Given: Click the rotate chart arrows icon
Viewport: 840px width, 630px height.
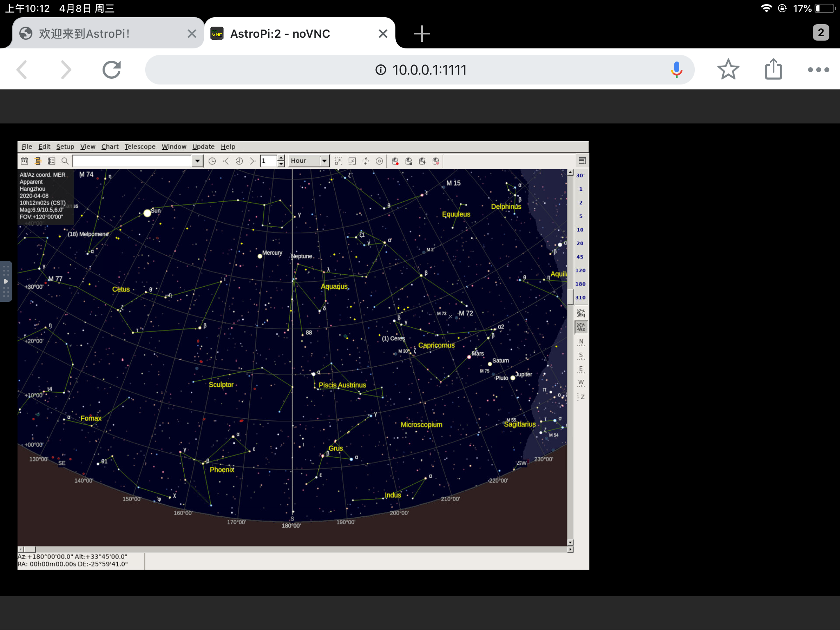Looking at the screenshot, I should 365,161.
